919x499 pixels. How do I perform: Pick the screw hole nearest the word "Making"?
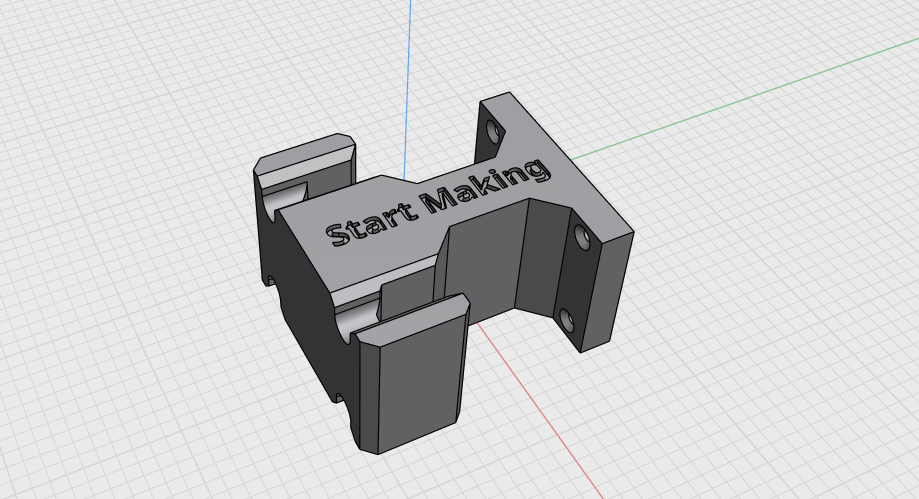point(494,132)
